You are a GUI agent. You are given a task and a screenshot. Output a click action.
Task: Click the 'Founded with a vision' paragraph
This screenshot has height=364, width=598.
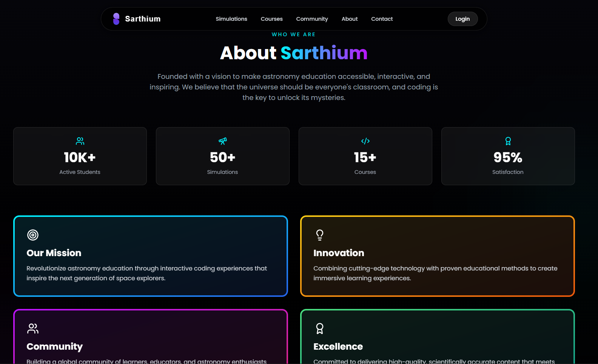[294, 87]
